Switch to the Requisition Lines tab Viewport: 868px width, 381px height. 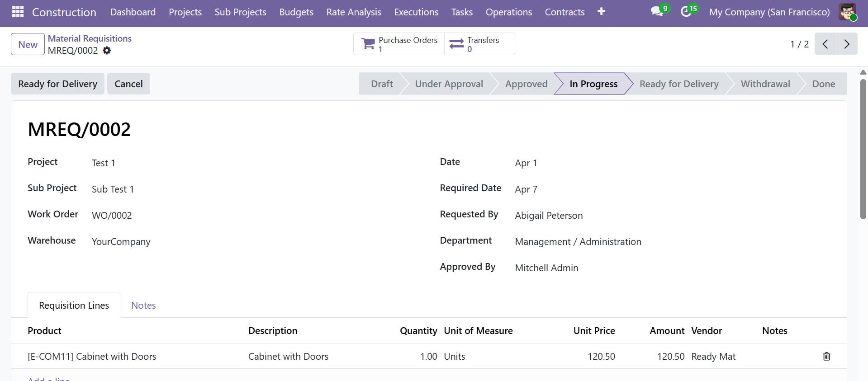(74, 305)
